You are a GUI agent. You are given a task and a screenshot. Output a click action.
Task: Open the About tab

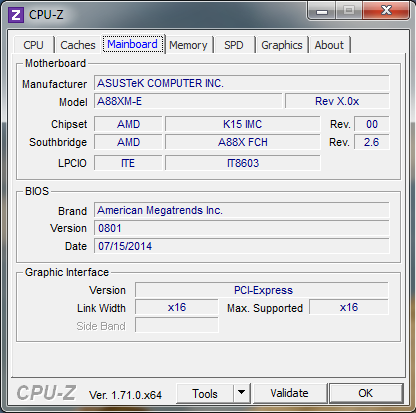click(x=329, y=45)
